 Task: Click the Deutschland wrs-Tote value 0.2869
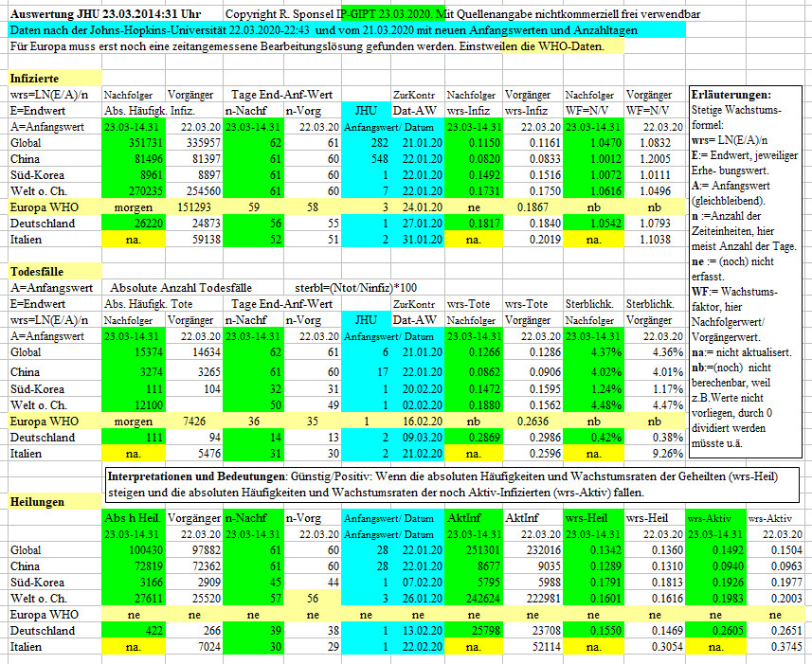(x=474, y=438)
